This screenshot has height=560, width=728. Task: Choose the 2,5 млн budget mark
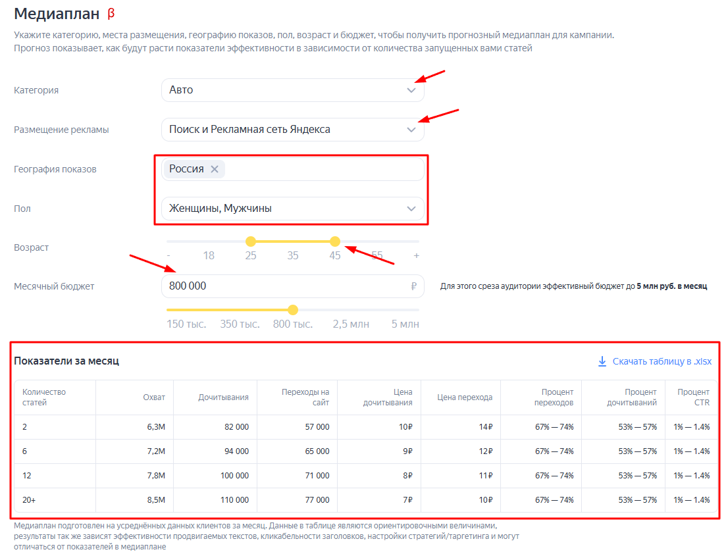point(351,324)
